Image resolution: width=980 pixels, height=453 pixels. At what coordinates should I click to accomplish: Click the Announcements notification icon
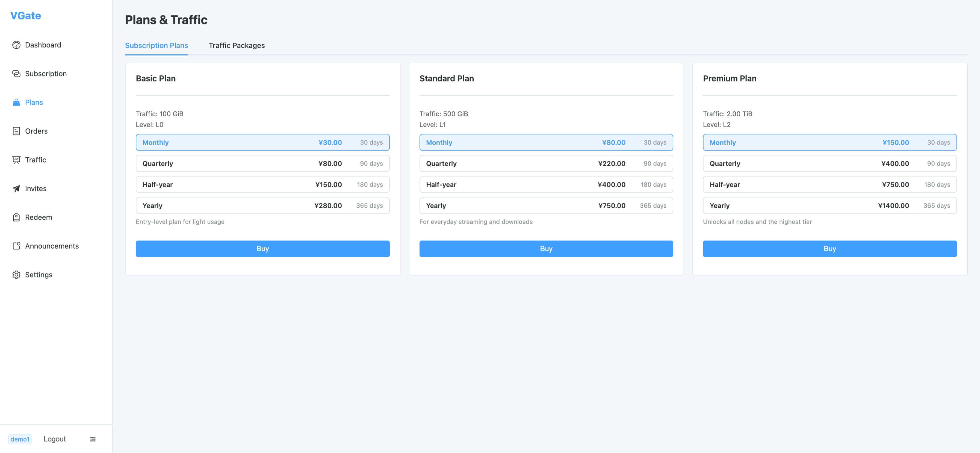pyautogui.click(x=16, y=246)
